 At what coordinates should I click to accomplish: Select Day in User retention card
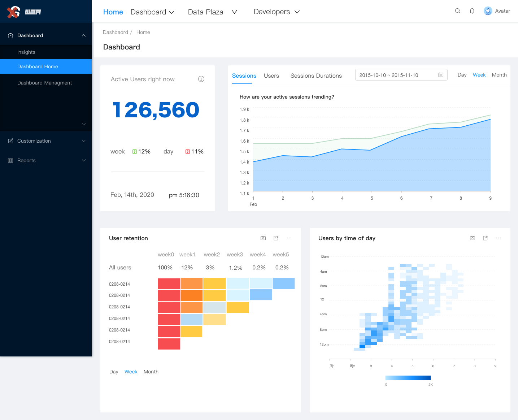[x=114, y=372]
